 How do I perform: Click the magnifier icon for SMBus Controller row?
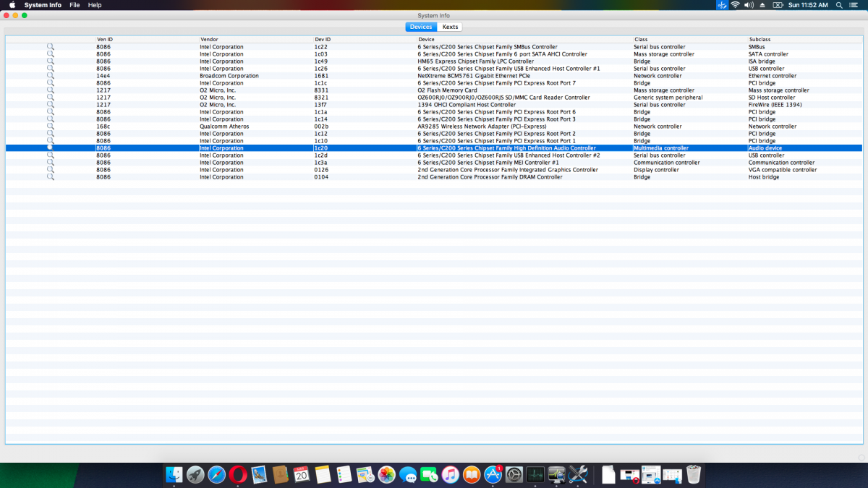coord(51,47)
